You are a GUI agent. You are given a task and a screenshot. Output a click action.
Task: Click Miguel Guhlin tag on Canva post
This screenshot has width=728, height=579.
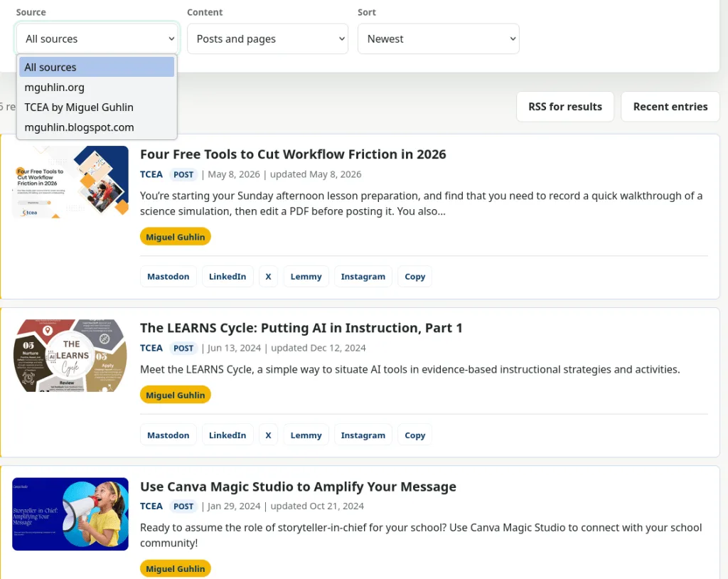[x=176, y=569]
